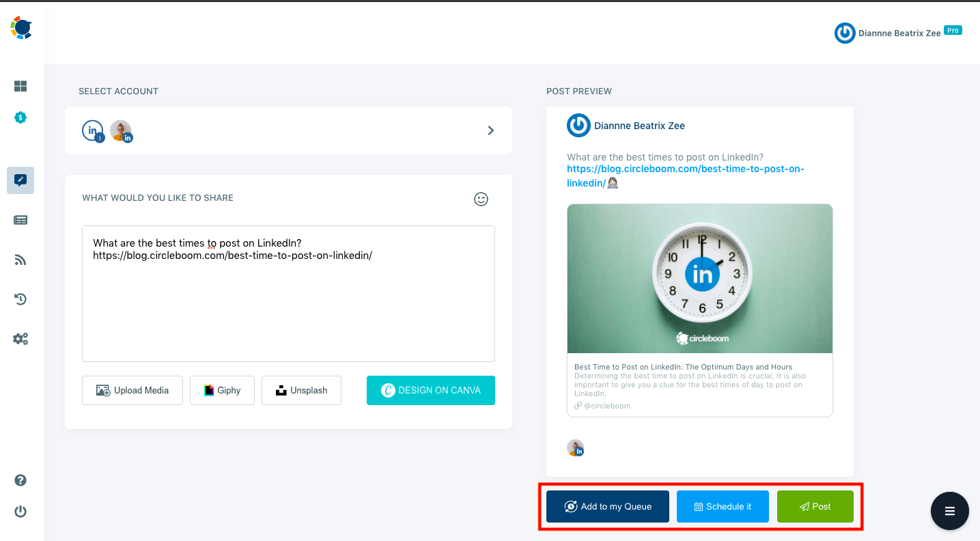Insert an emoji with the smiley icon

481,199
